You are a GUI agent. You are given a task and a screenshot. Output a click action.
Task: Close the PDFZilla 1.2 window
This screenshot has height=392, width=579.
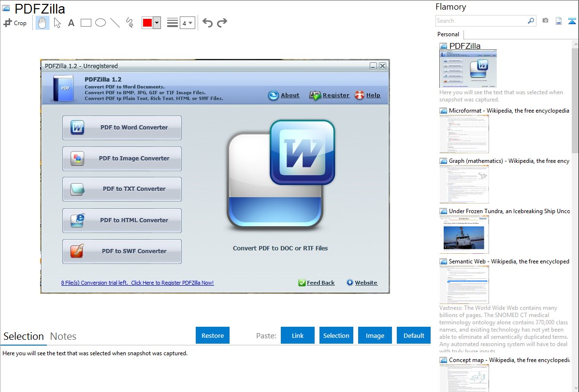coord(383,66)
